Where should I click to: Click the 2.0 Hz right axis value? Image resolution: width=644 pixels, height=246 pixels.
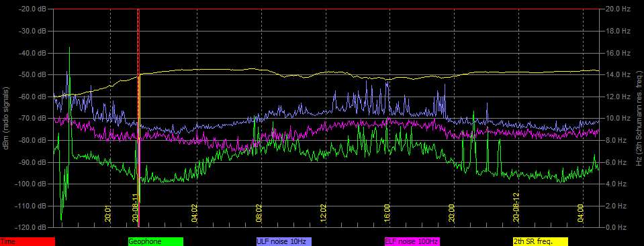(616, 205)
